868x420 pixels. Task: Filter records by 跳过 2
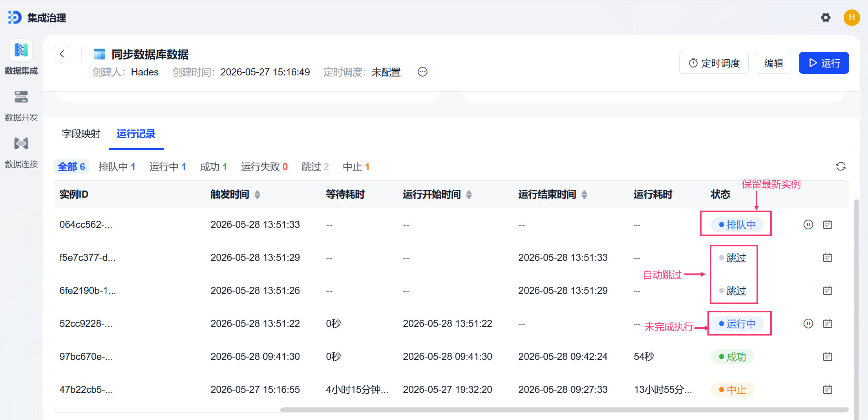pos(315,167)
